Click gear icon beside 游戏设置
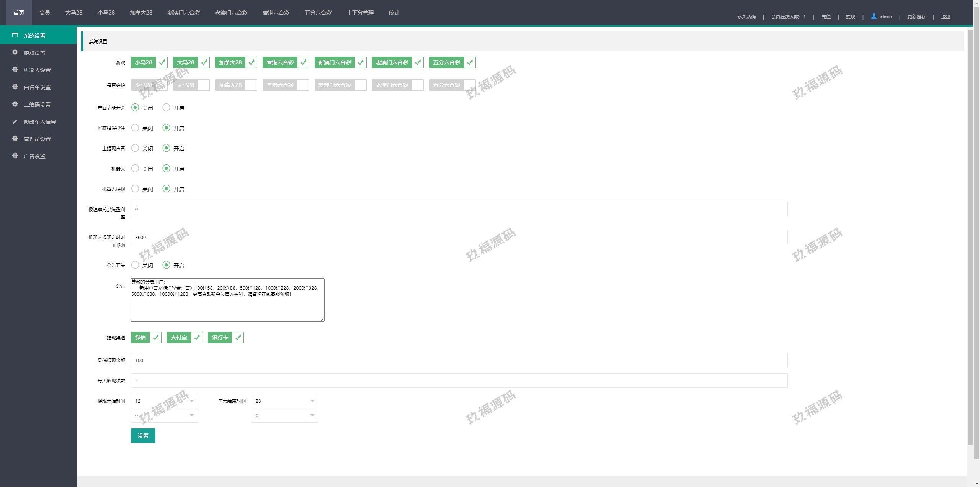Image resolution: width=980 pixels, height=487 pixels. point(15,52)
